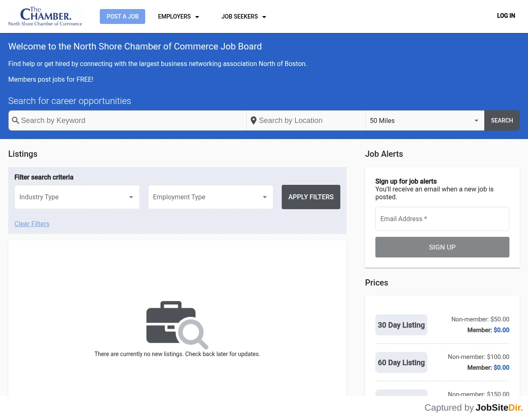Click the Post a Job button
The height and width of the screenshot is (420, 528).
[123, 17]
